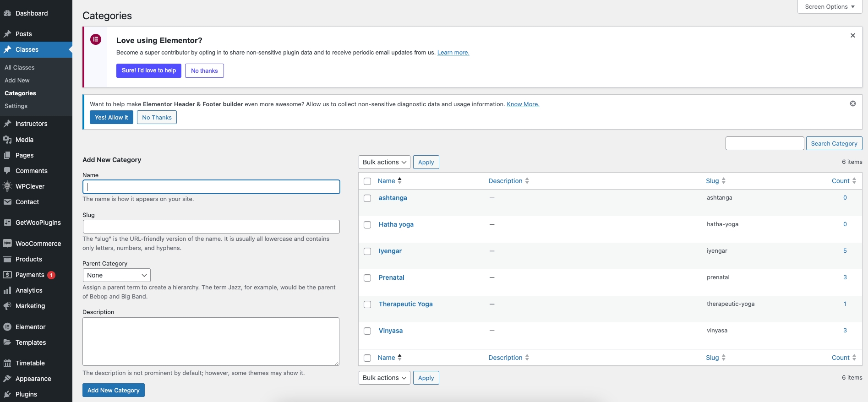Viewport: 868px width, 402px height.
Task: Click the Analytics bar chart icon
Action: click(x=7, y=290)
